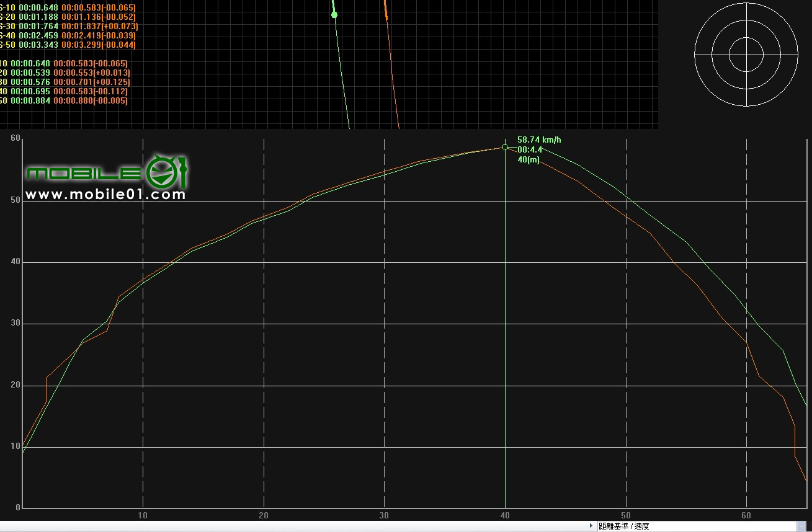Click the orange time 00:03.299(-00.044)
The width and height of the screenshot is (812, 532).
point(99,45)
